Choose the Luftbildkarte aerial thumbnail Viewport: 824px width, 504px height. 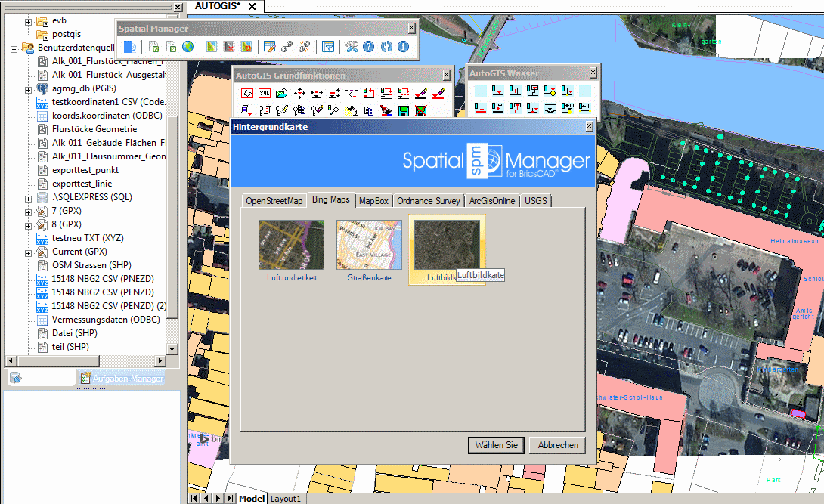pyautogui.click(x=447, y=250)
